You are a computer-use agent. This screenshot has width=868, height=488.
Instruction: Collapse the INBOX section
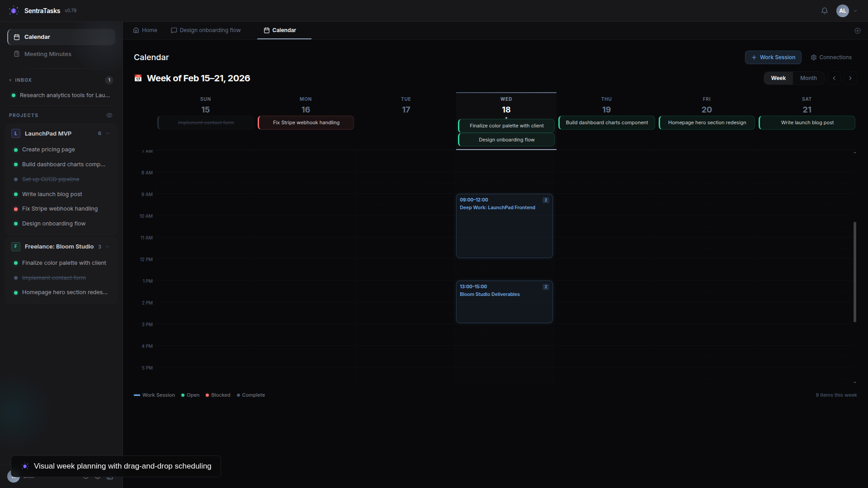point(10,80)
